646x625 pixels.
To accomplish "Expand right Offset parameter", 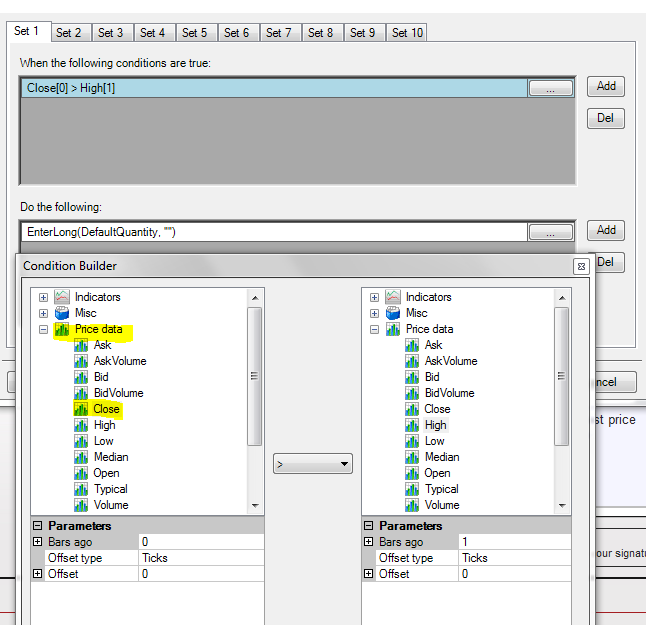I will (369, 574).
